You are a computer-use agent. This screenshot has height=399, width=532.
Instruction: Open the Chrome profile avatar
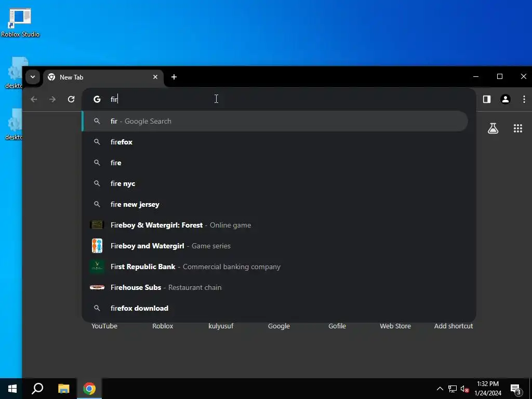point(505,99)
